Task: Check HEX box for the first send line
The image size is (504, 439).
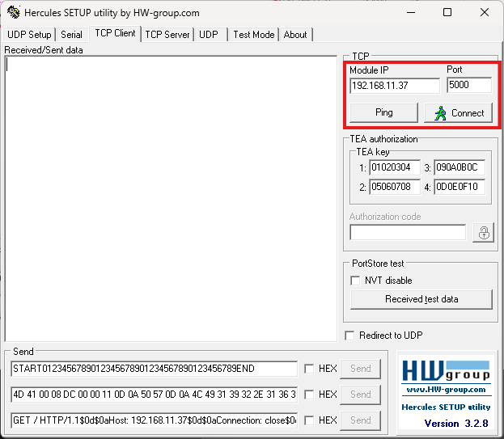Action: (309, 369)
